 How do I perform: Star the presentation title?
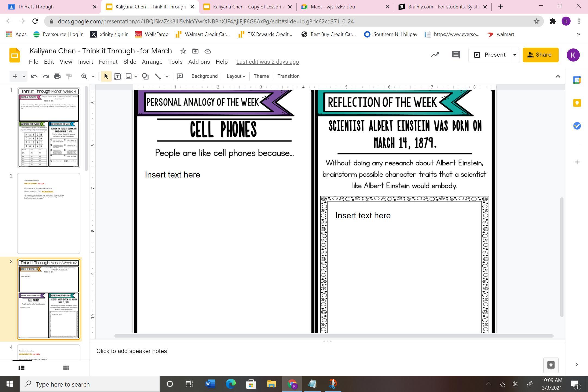pos(183,51)
